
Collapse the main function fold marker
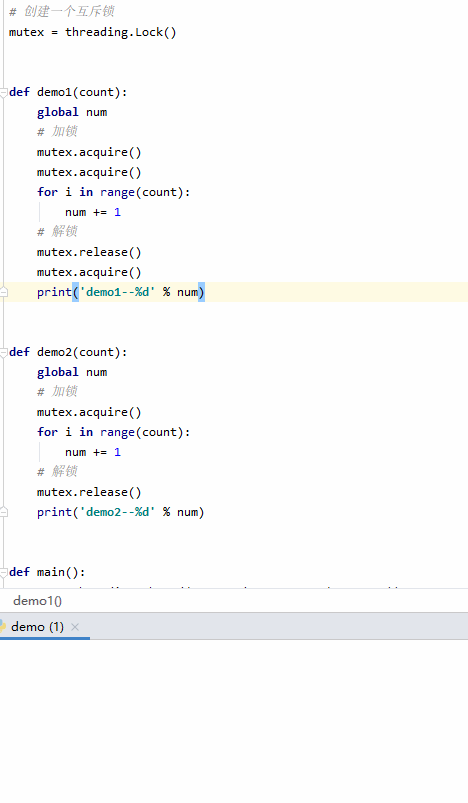click(x=4, y=572)
